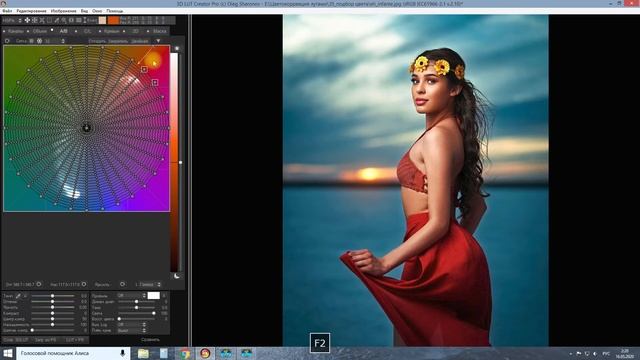
Task: Click the orange color swatch in toolbar
Action: (x=113, y=20)
